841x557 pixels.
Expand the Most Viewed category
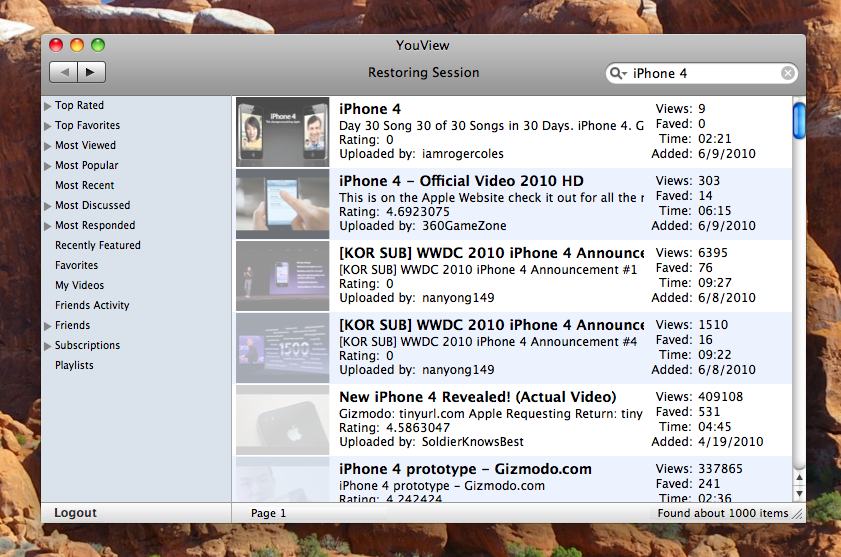click(x=48, y=145)
